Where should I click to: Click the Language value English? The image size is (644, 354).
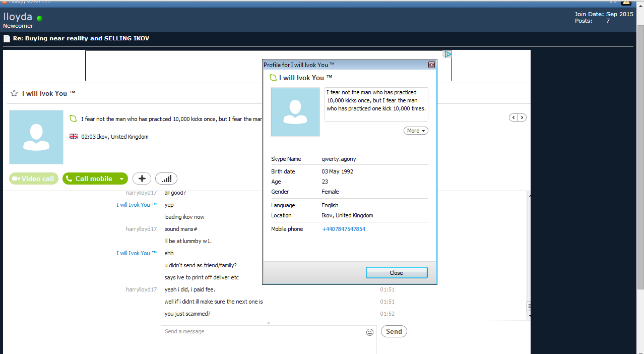click(330, 205)
